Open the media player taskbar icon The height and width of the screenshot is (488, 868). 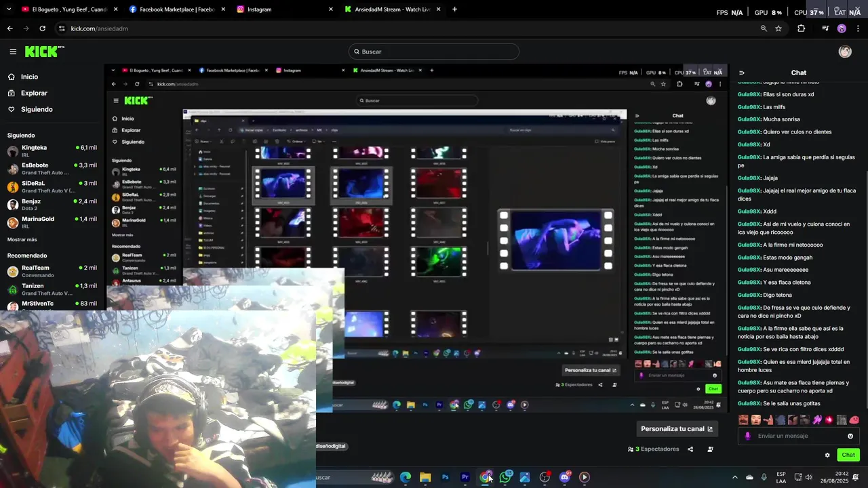pos(585,477)
